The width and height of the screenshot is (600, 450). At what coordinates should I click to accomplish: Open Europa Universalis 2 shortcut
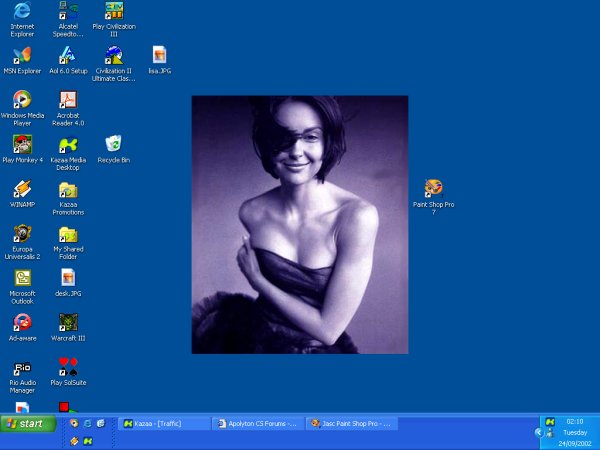coord(22,234)
